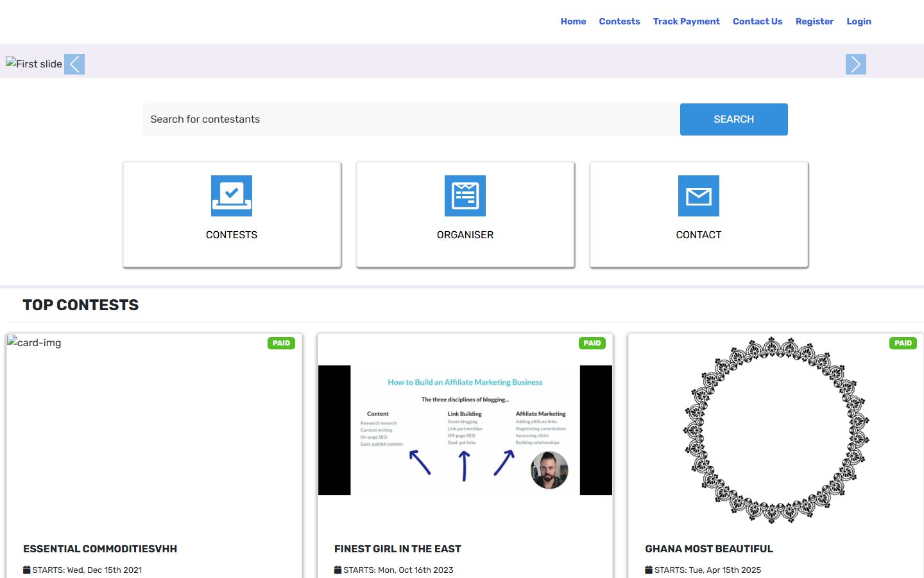Click 'STARTS: Tue, Apr 15th 2025' text
This screenshot has height=578, width=924.
click(x=708, y=570)
